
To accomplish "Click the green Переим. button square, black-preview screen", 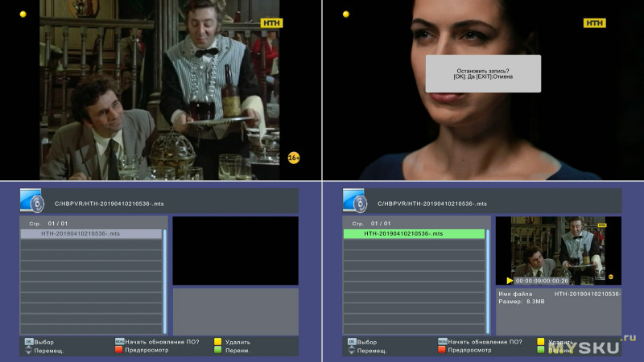I will 217,350.
